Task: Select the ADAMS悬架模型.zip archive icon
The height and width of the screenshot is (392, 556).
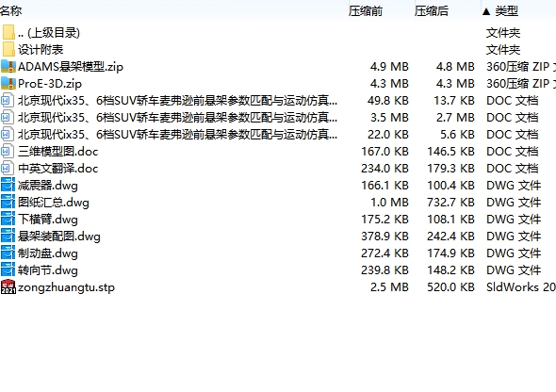Action: [x=8, y=66]
